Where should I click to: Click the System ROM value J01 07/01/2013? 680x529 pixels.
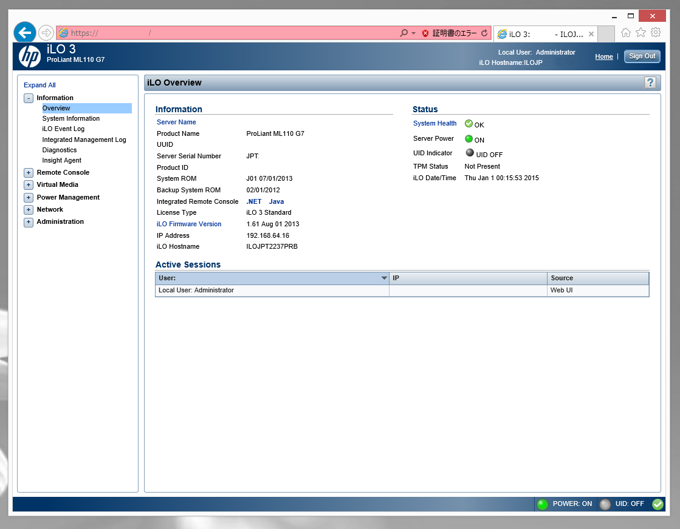[x=269, y=179]
